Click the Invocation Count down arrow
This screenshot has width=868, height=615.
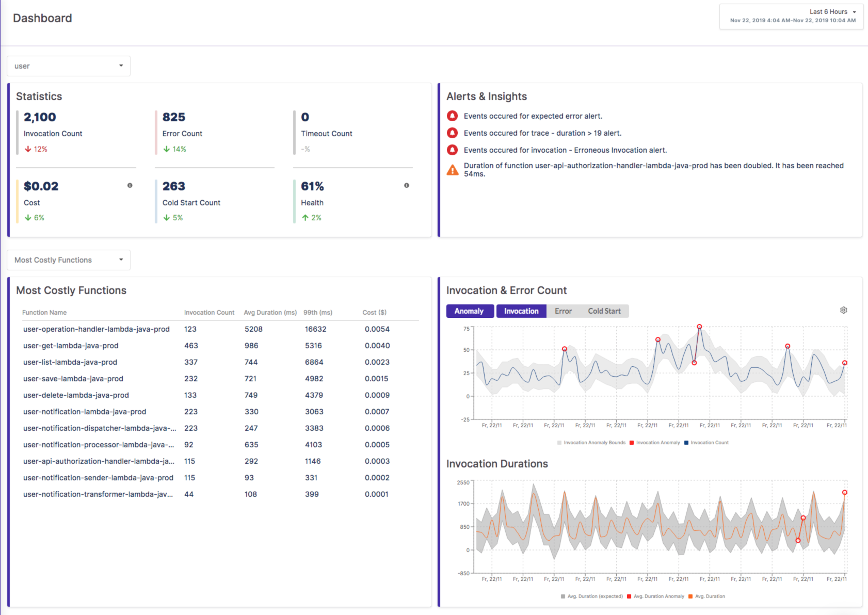[28, 149]
